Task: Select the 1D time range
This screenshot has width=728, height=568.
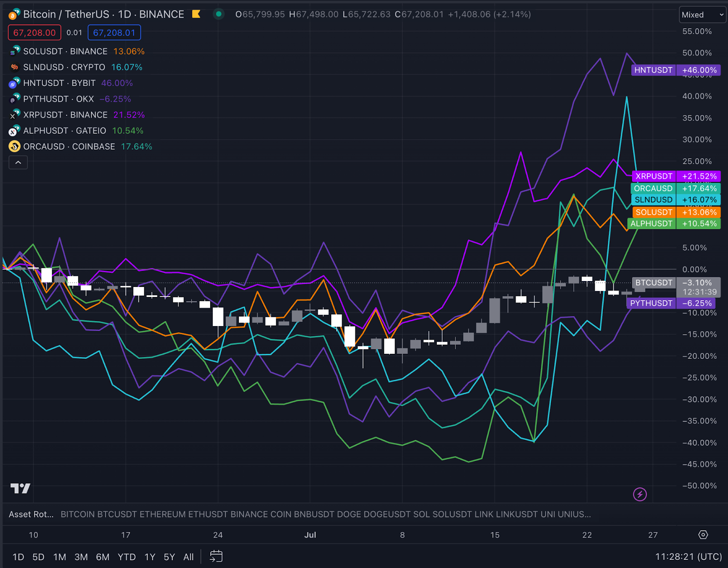Action: click(18, 557)
